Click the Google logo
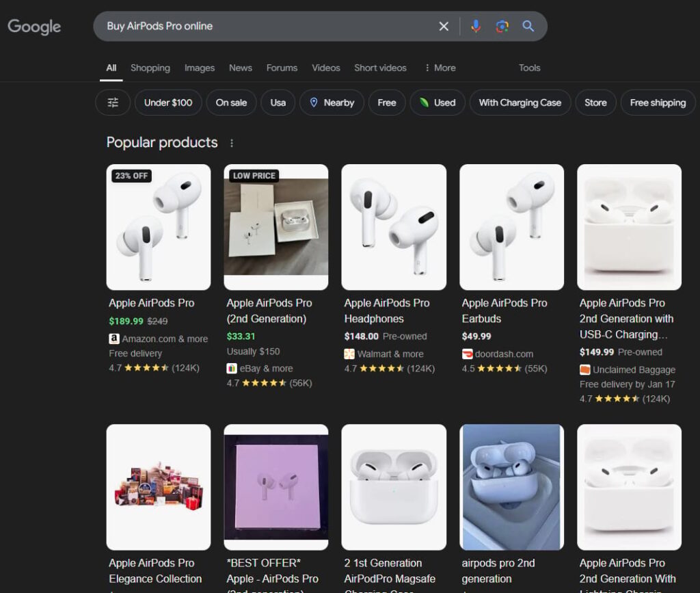Image resolution: width=700 pixels, height=593 pixels. coord(34,27)
